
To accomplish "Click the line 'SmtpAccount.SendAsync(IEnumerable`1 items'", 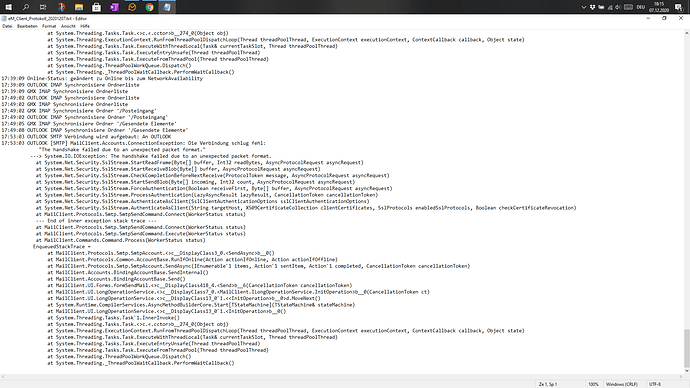I will click(259, 266).
